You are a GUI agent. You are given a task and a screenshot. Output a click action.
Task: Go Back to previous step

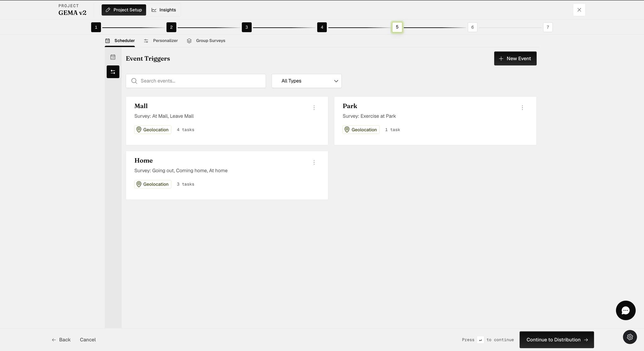(61, 340)
